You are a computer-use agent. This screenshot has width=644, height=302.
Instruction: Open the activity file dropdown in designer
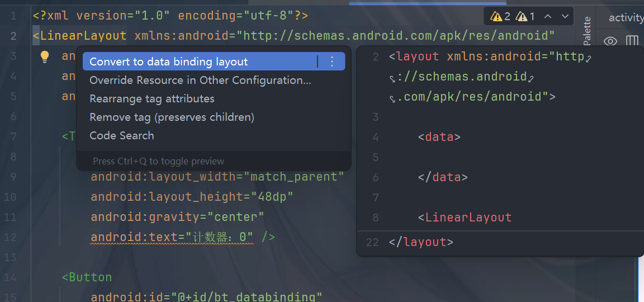(x=626, y=18)
